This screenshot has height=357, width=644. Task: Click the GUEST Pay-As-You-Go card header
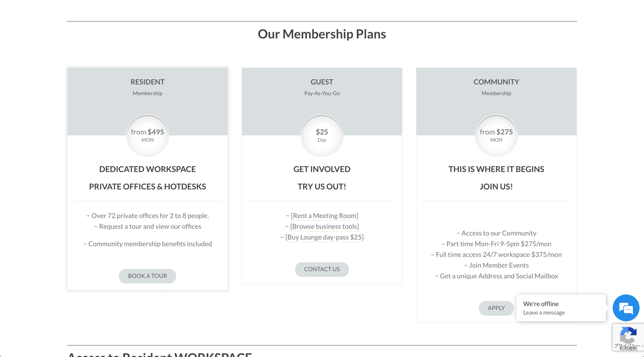[x=322, y=87]
